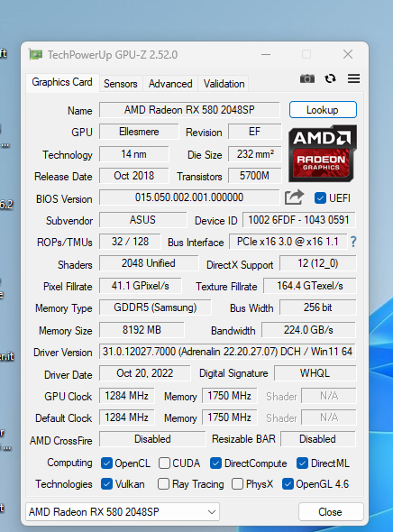Click the GPU-Z title bar app icon
The width and height of the screenshot is (393, 532).
point(35,54)
